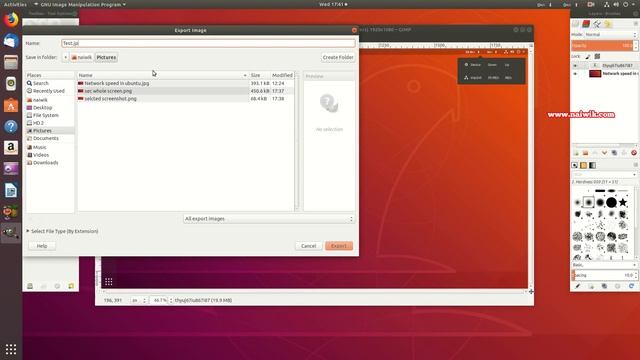Adjust the brush Spacing slider
The height and width of the screenshot is (360, 640).
click(x=604, y=276)
